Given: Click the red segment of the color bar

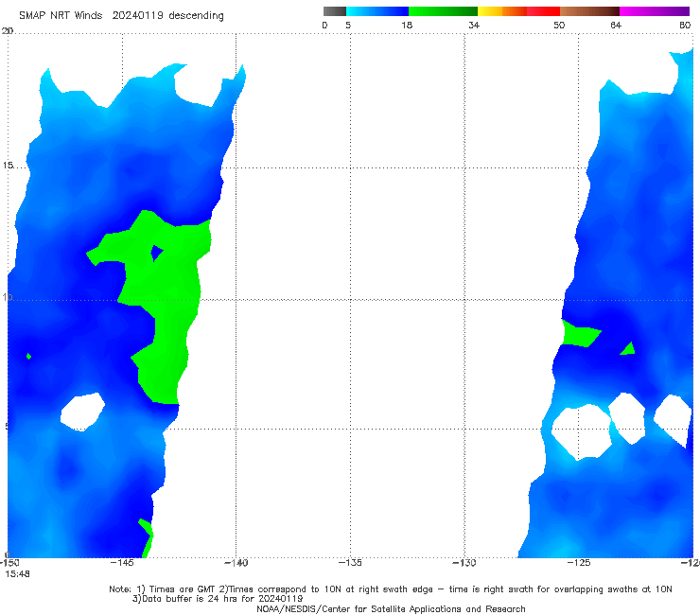Looking at the screenshot, I should [x=543, y=11].
